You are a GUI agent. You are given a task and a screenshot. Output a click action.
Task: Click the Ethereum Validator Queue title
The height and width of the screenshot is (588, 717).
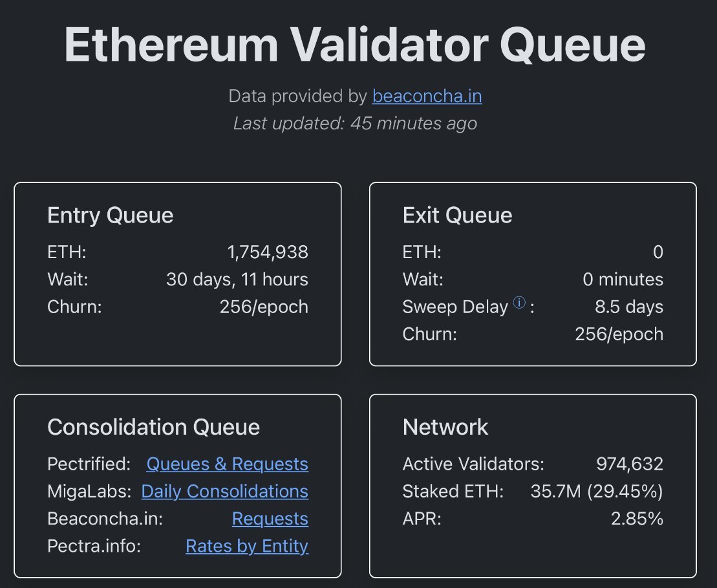point(355,45)
